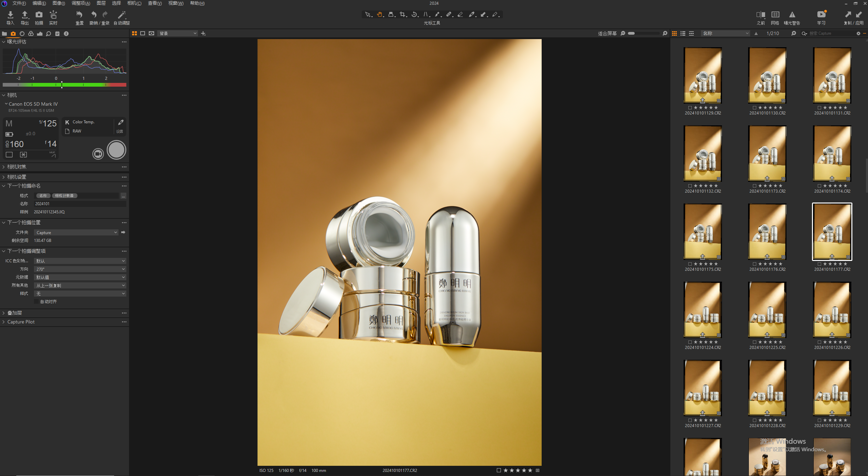The image size is (868, 476).
Task: Toggle the proofing eye icon in viewer bar
Action: coord(151,33)
